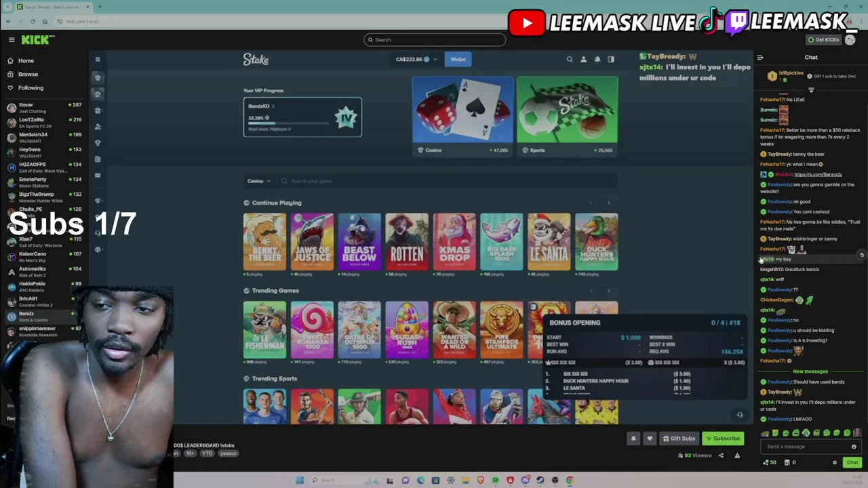Open the Kick user avatar menu

tap(850, 40)
